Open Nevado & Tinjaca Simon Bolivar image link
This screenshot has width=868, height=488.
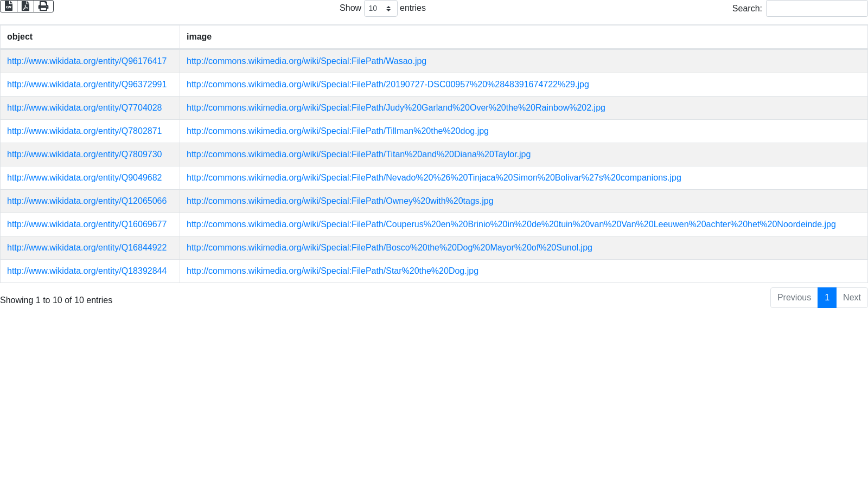click(433, 178)
